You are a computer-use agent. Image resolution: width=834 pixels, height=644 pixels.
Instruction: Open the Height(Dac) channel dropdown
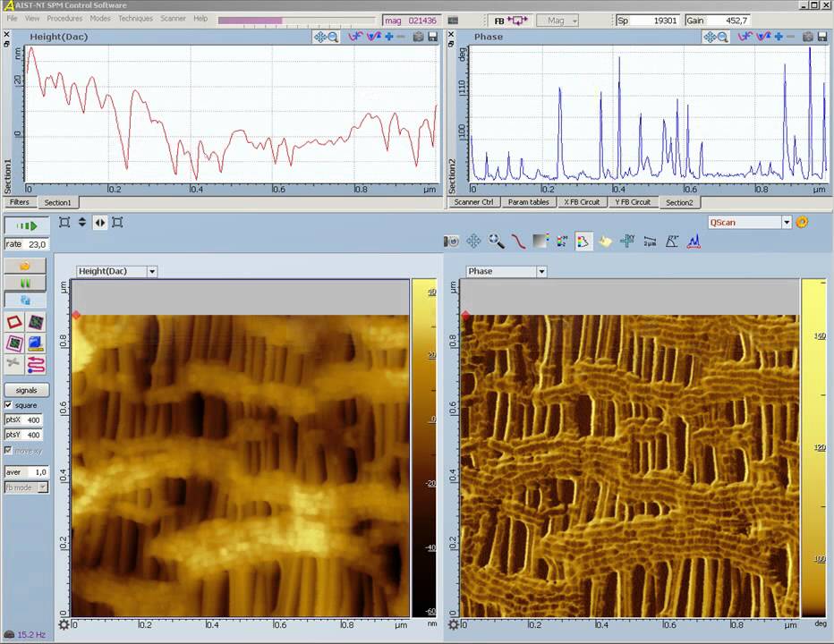pos(151,271)
